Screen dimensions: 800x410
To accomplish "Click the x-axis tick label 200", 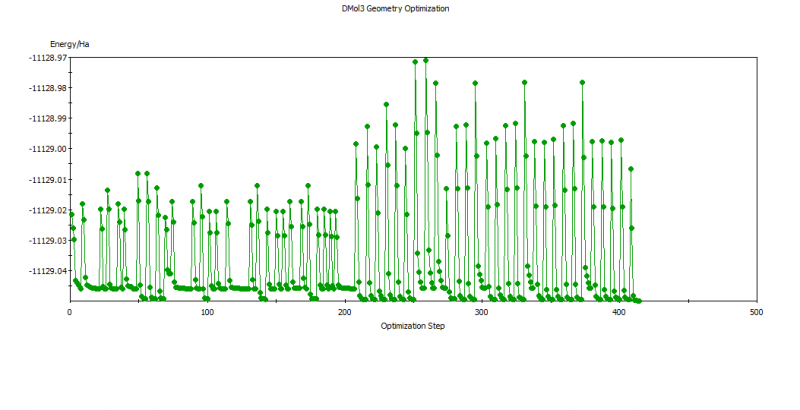I will click(345, 312).
